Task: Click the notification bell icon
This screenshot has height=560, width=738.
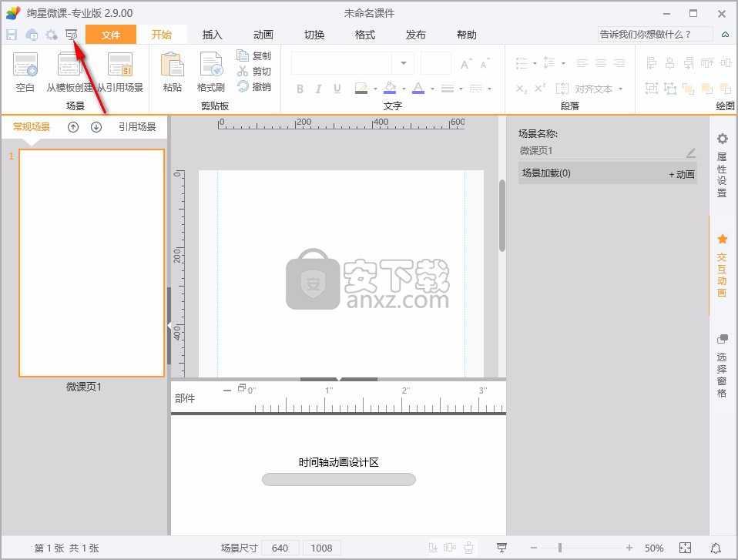Action: coord(716,548)
